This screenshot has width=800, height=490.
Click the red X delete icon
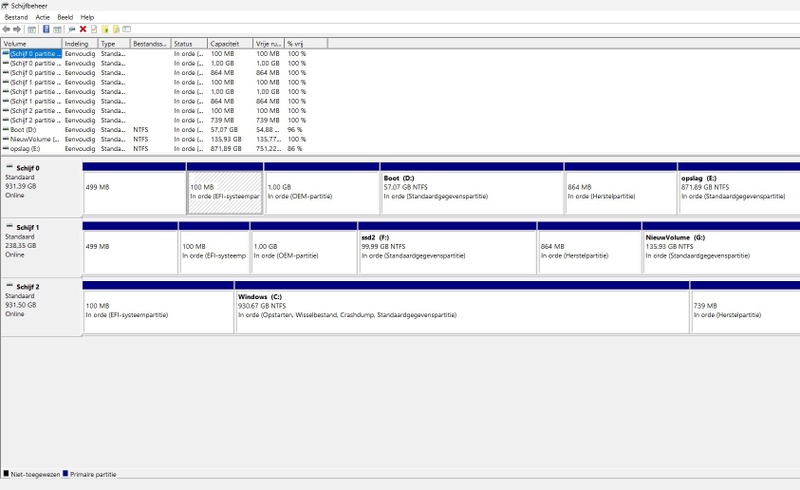point(83,29)
